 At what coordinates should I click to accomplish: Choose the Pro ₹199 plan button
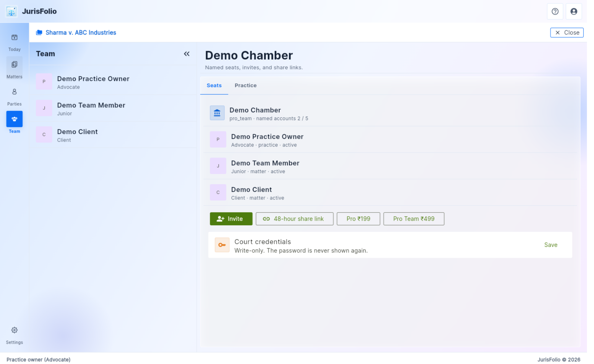click(358, 219)
